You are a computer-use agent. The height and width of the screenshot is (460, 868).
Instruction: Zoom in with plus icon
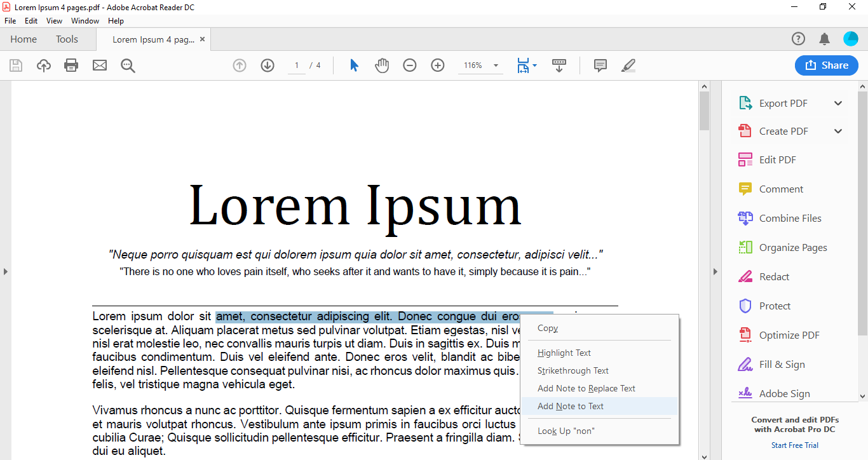[x=438, y=65]
